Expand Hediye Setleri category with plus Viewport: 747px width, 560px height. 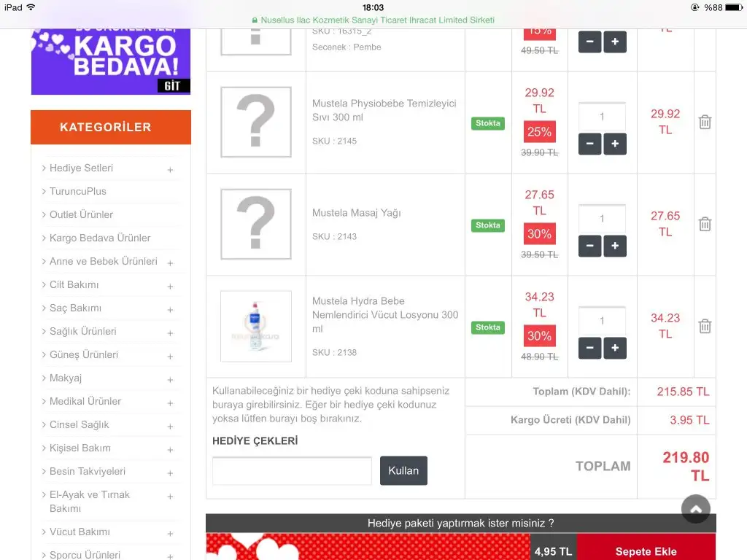pos(170,169)
